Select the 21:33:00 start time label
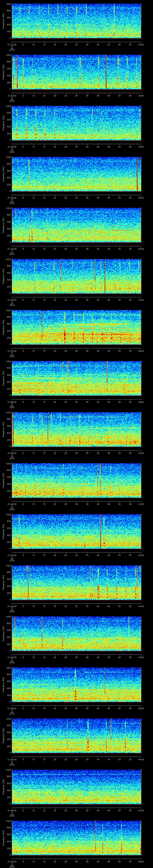The image size is (153, 868). click(12, 147)
